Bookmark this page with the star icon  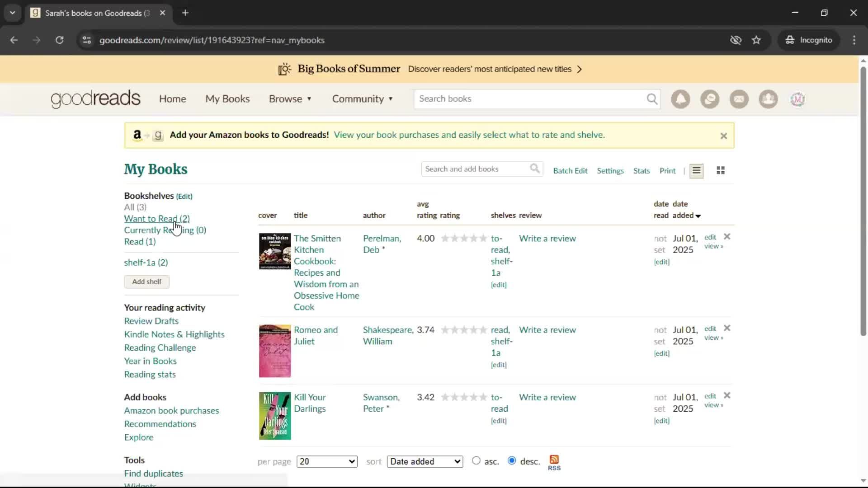pyautogui.click(x=756, y=40)
